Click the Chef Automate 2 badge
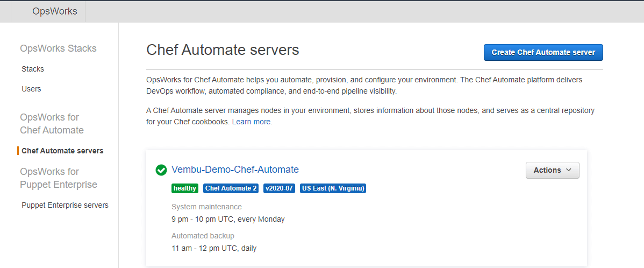Viewport: 644px width, 268px height. coord(231,188)
